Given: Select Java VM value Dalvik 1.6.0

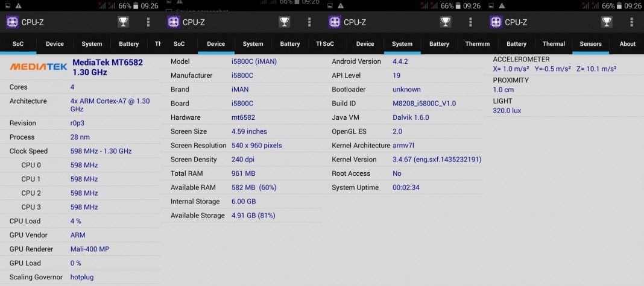Looking at the screenshot, I should pyautogui.click(x=411, y=117).
